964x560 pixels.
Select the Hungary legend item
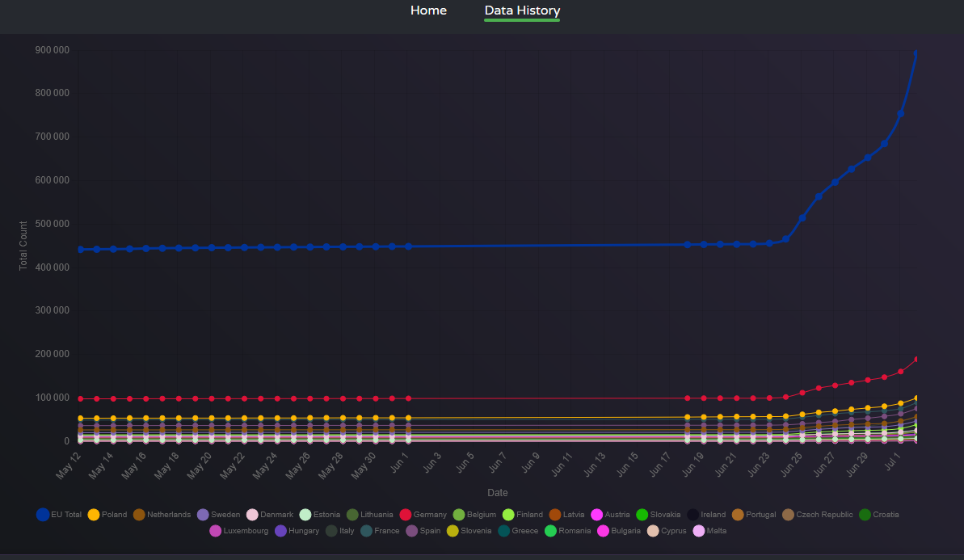[x=297, y=530]
